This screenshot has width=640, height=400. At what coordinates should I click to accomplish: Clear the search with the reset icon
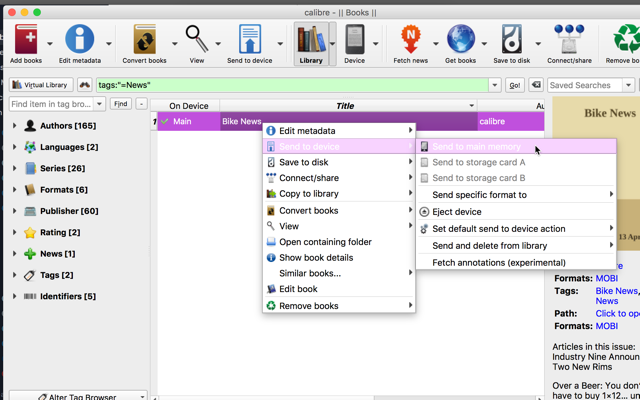(536, 85)
